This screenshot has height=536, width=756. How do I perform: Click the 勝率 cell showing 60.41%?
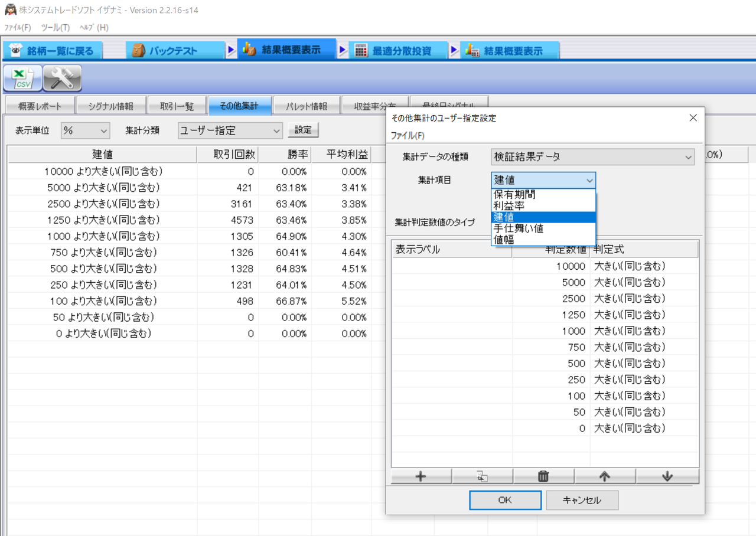tap(285, 253)
